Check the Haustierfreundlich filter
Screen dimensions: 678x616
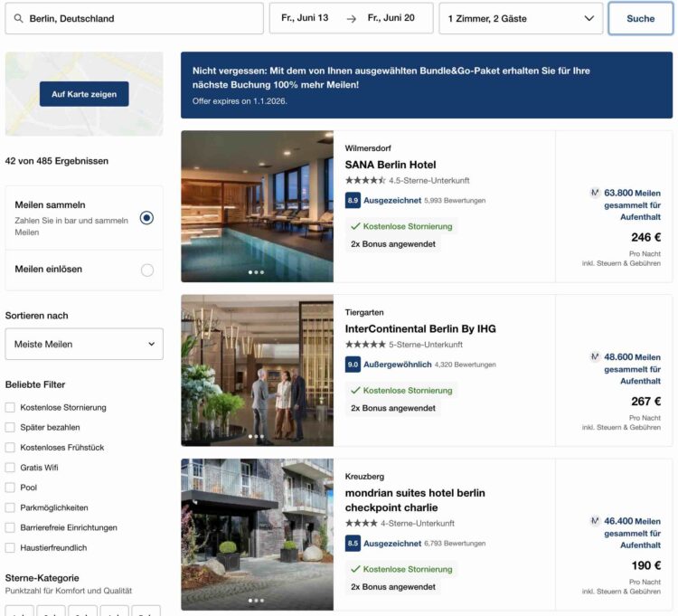pyautogui.click(x=10, y=547)
